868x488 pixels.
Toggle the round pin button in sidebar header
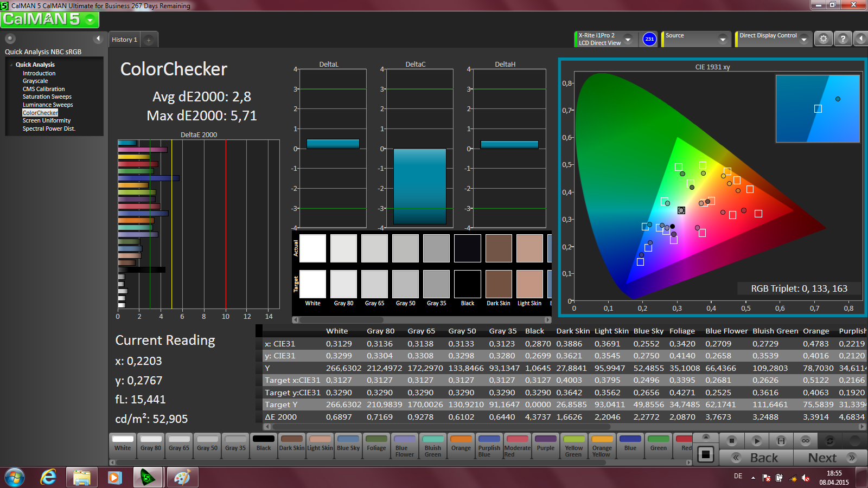(10, 38)
